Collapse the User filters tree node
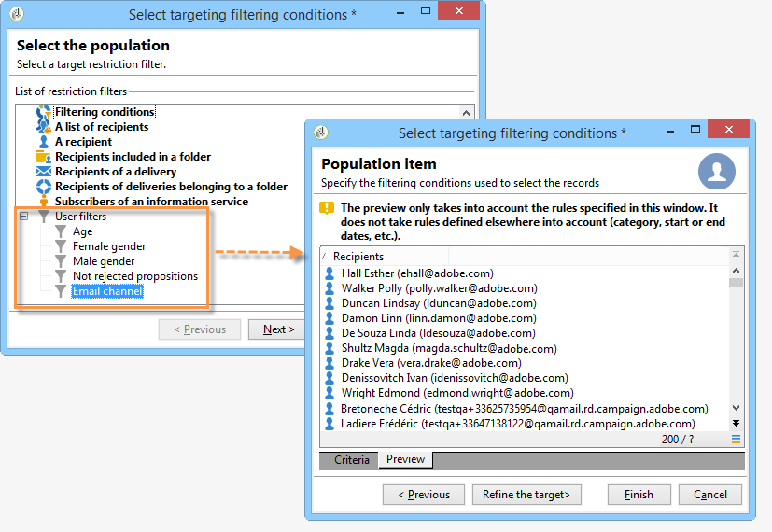The image size is (772, 532). pyautogui.click(x=23, y=216)
